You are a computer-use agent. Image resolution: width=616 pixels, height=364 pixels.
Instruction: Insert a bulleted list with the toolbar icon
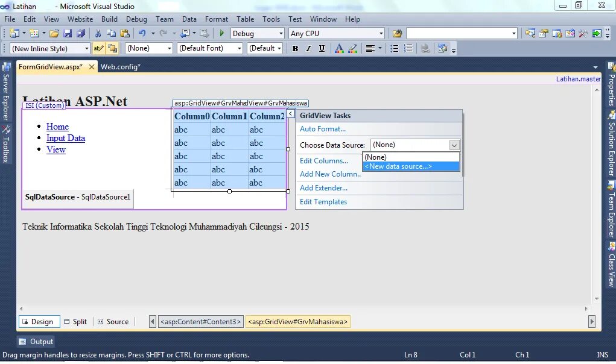tap(395, 48)
